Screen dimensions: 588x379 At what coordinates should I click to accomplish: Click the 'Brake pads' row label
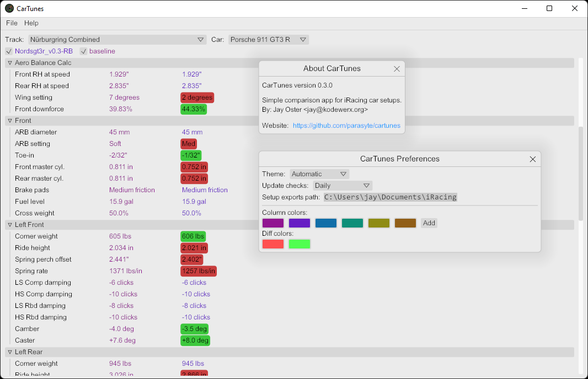32,190
